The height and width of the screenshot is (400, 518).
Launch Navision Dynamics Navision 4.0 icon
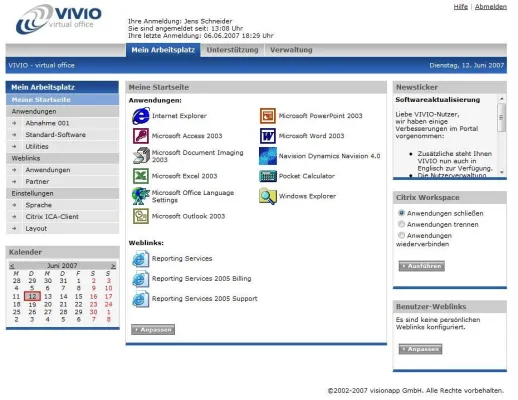[268, 156]
